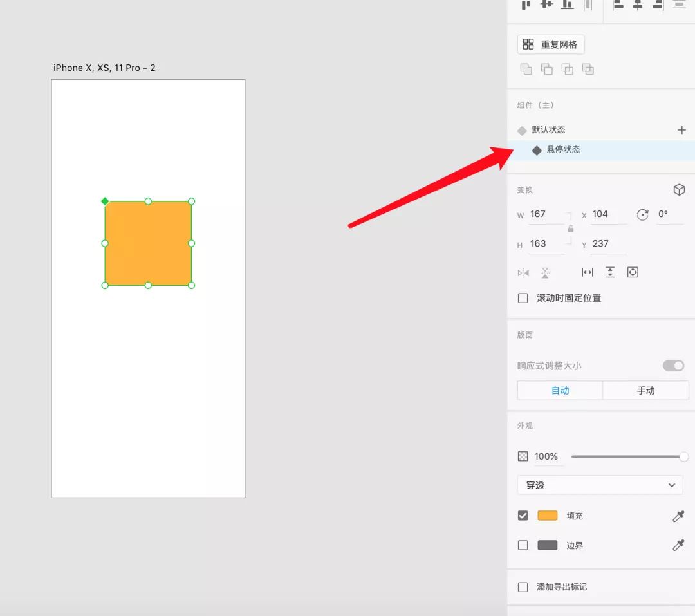Select the 默认状态 component state
Image resolution: width=695 pixels, height=616 pixels.
coord(548,130)
